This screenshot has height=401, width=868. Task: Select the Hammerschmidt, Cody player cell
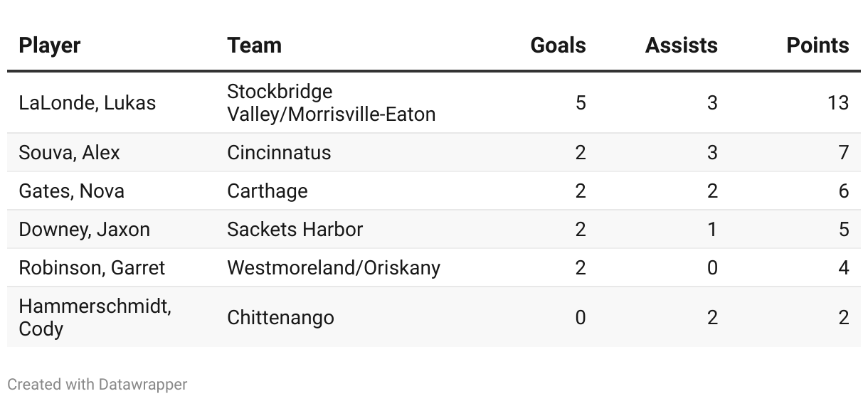[95, 317]
